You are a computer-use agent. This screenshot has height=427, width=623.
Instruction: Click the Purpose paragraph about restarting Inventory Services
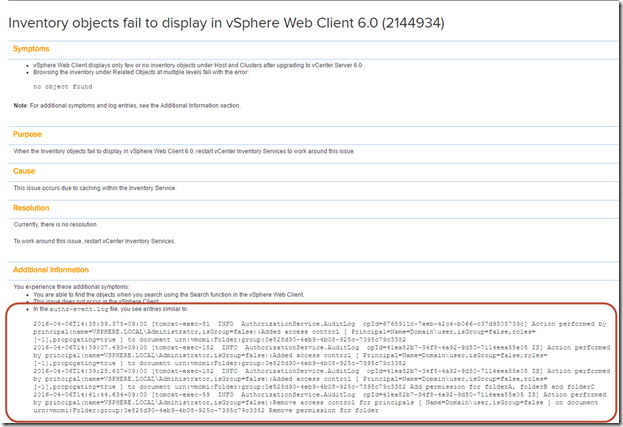point(184,151)
